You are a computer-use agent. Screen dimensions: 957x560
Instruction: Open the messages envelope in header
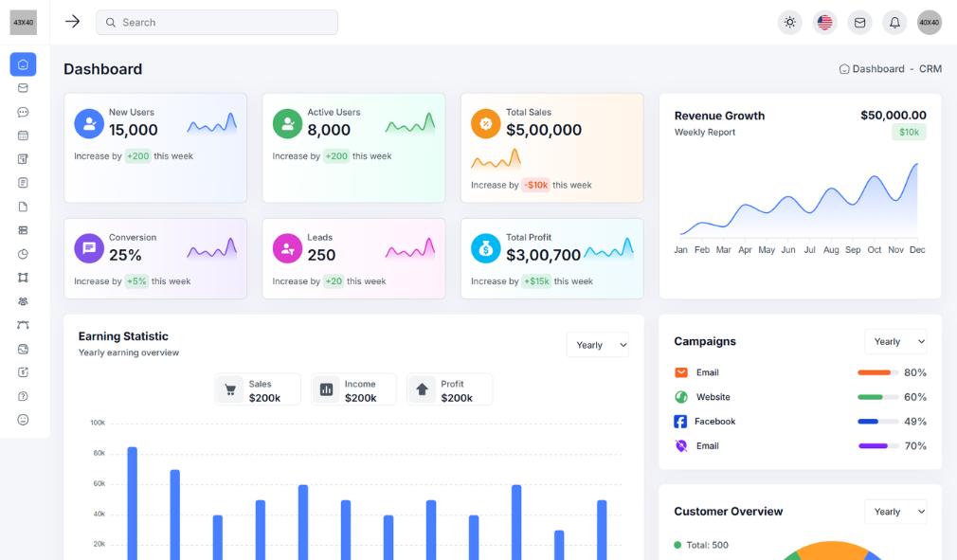click(x=859, y=23)
